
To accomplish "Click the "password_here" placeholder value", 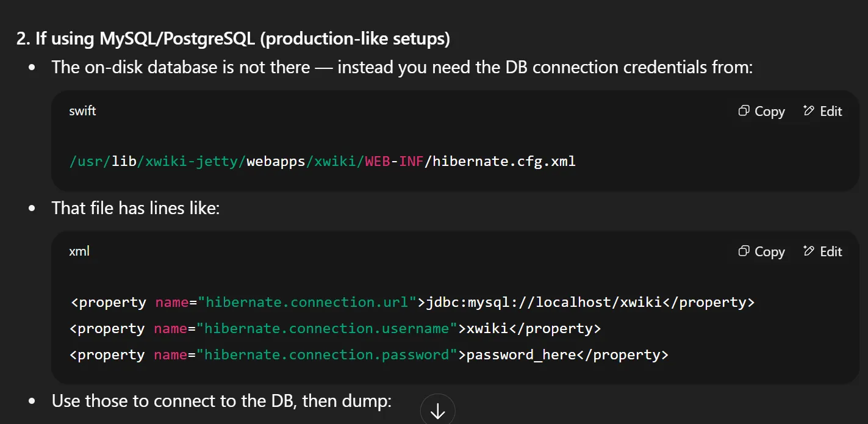I will (x=521, y=354).
